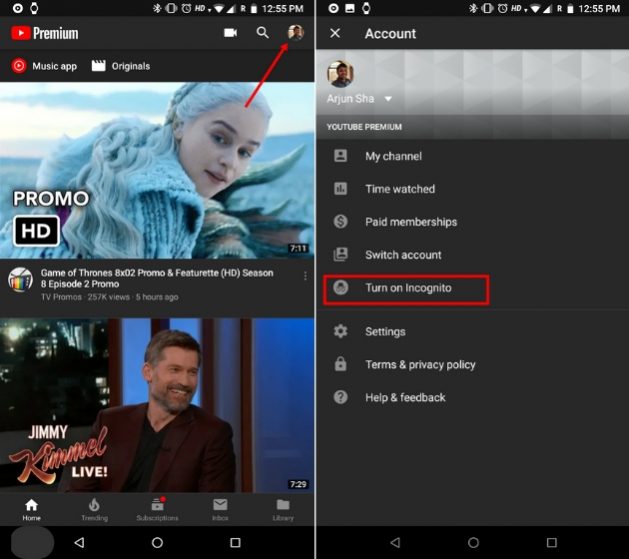Open the profile avatar on home screen
Viewport: 629px width, 559px height.
[x=296, y=32]
